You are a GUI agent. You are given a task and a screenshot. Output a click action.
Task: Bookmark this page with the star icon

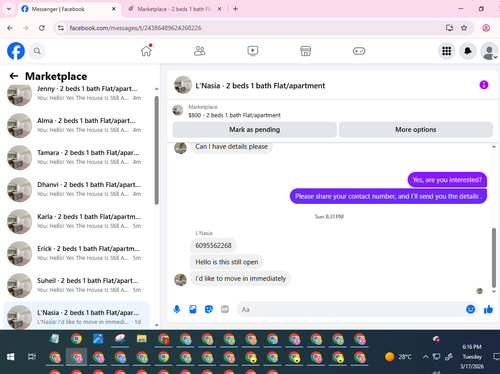(x=464, y=28)
